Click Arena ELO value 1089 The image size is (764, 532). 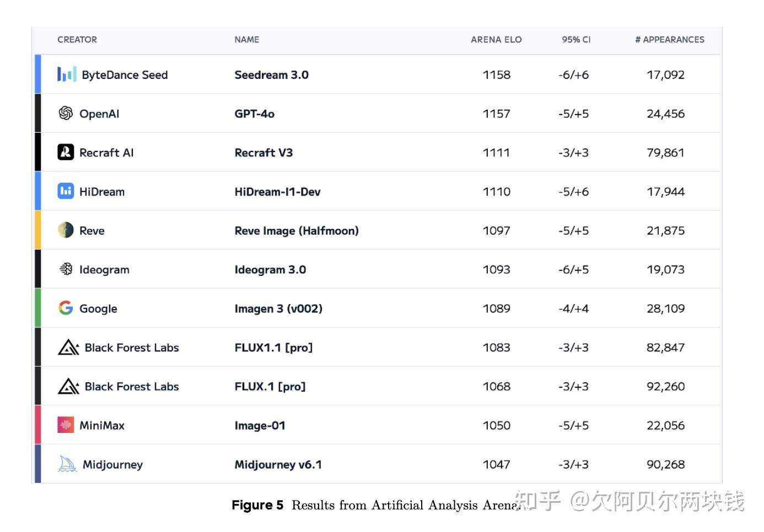pos(497,309)
